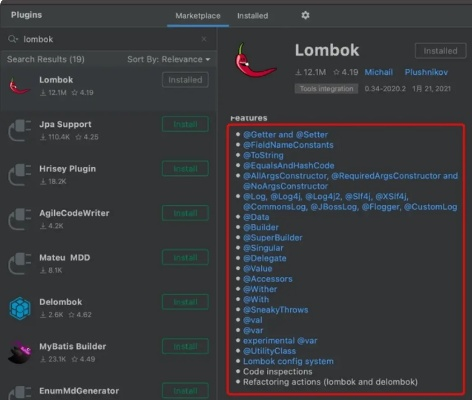Open the plugins settings gear menu
The image size is (472, 400).
(305, 15)
